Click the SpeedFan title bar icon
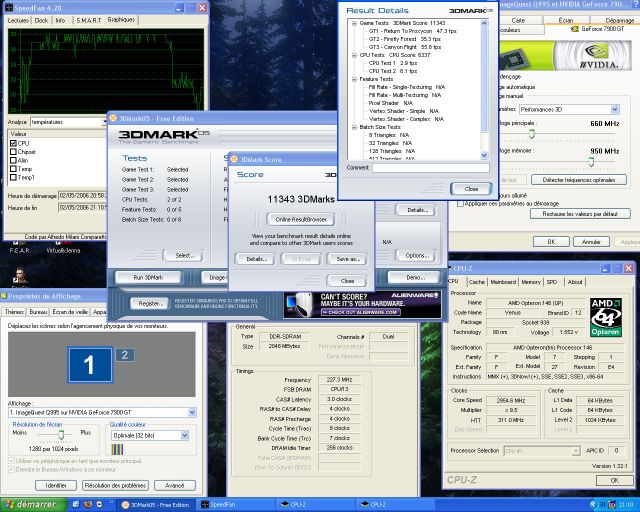This screenshot has width=640, height=512. pos(9,7)
